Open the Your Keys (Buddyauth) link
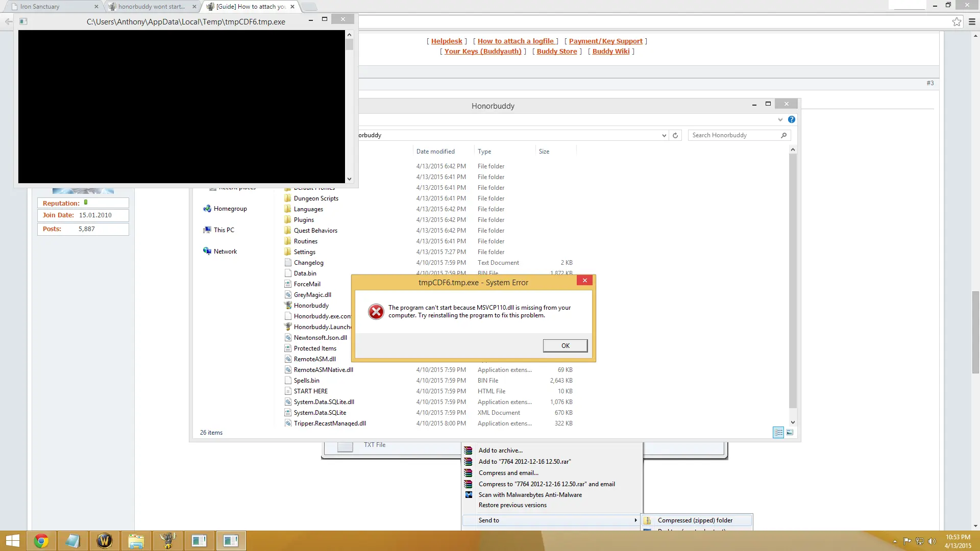Viewport: 980px width, 551px height. 483,52
